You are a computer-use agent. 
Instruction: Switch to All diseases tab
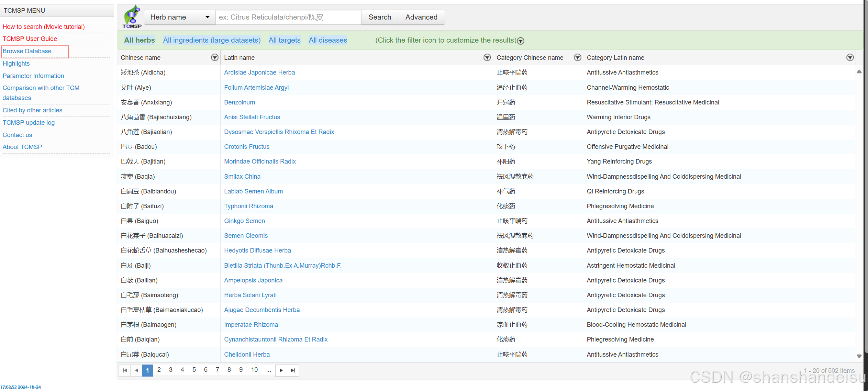327,40
